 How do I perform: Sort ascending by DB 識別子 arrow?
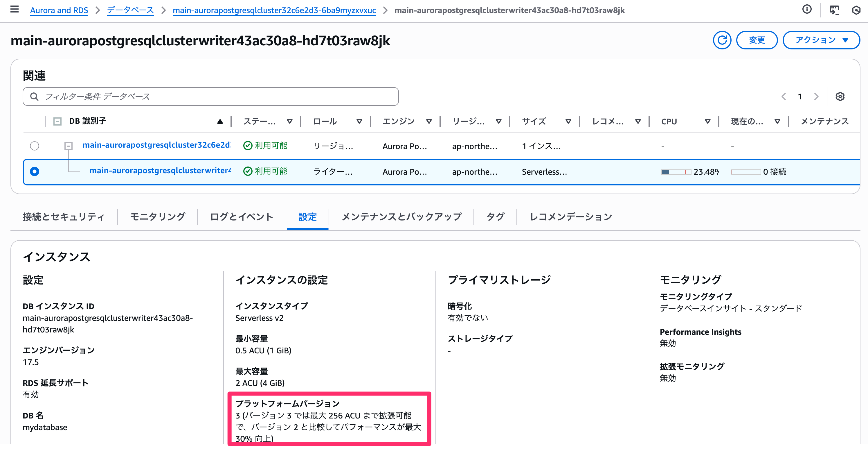[x=220, y=121]
